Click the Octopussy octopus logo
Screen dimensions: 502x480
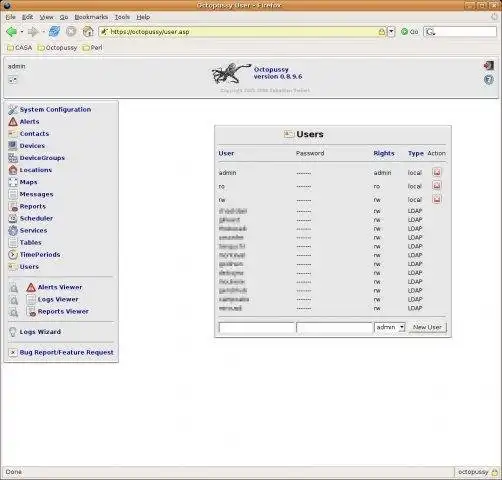click(231, 73)
